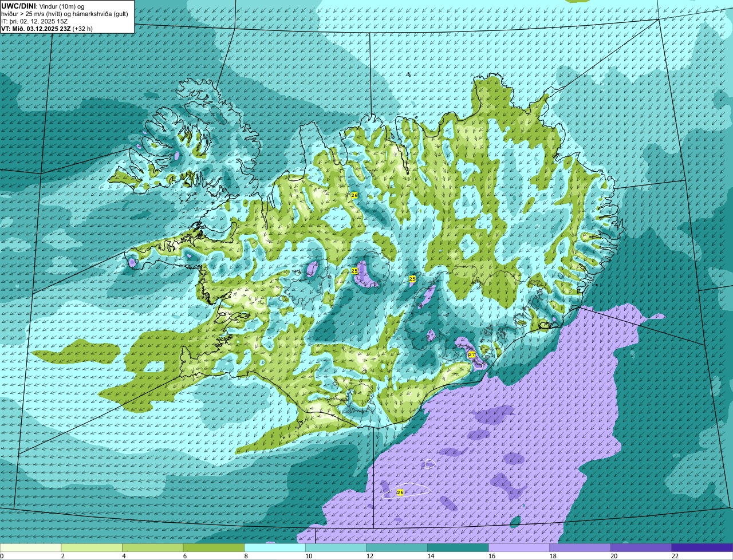The width and height of the screenshot is (733, 560).
Task: Click the '8' tick label on the color scale
Action: pos(246,557)
